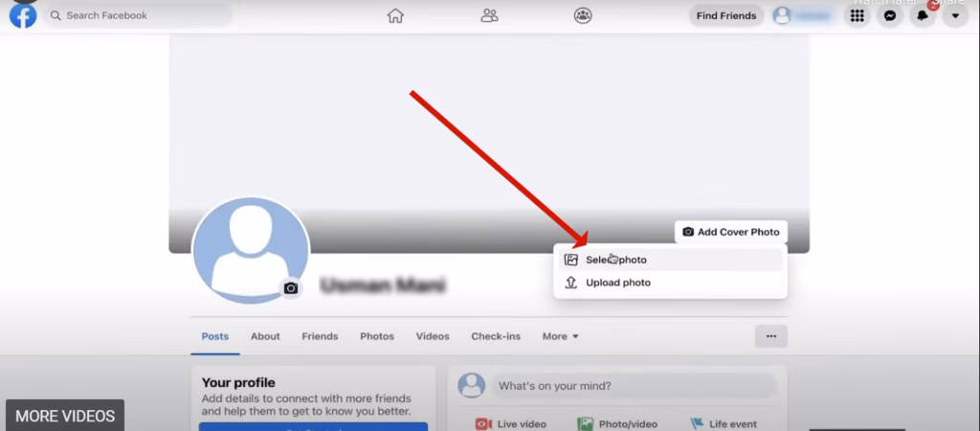Open the Notifications bell icon
Image resolution: width=980 pixels, height=431 pixels.
[x=923, y=15]
